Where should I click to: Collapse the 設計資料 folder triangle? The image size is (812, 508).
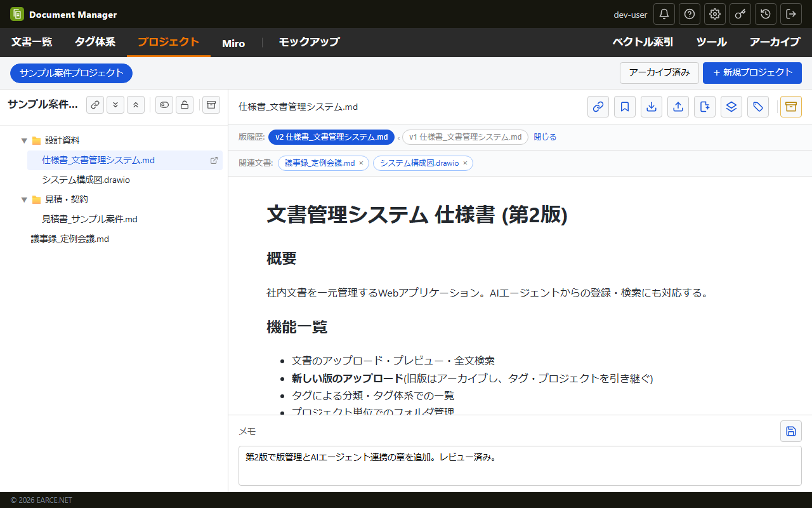click(x=24, y=140)
